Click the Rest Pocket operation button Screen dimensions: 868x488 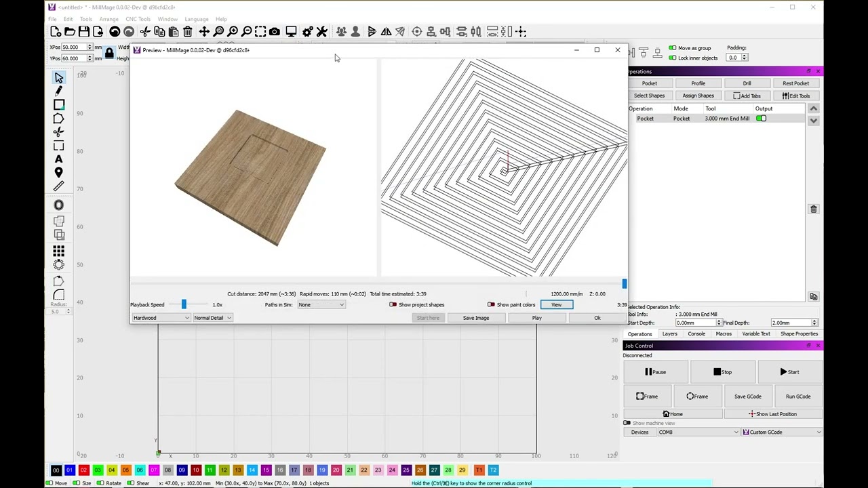(x=795, y=83)
